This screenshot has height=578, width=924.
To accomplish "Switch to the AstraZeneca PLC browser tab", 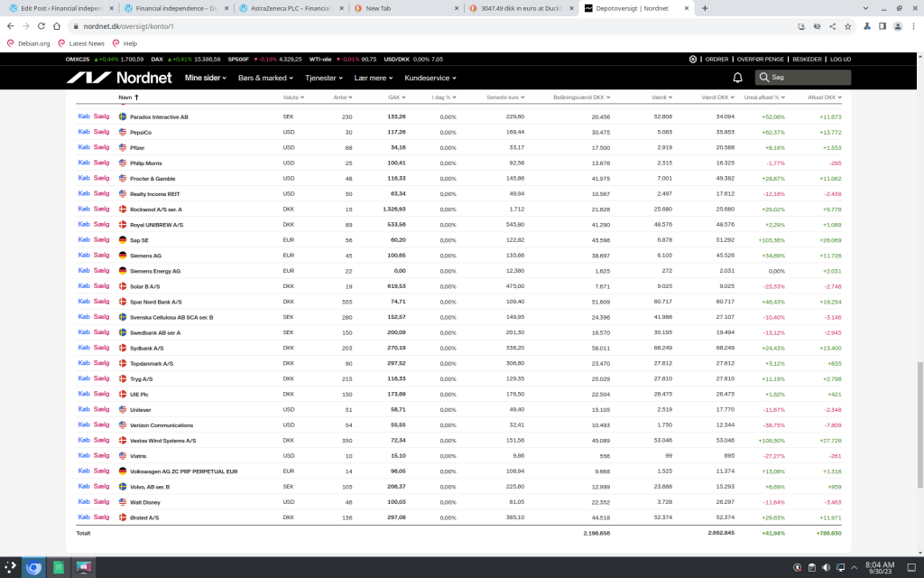I will click(290, 8).
